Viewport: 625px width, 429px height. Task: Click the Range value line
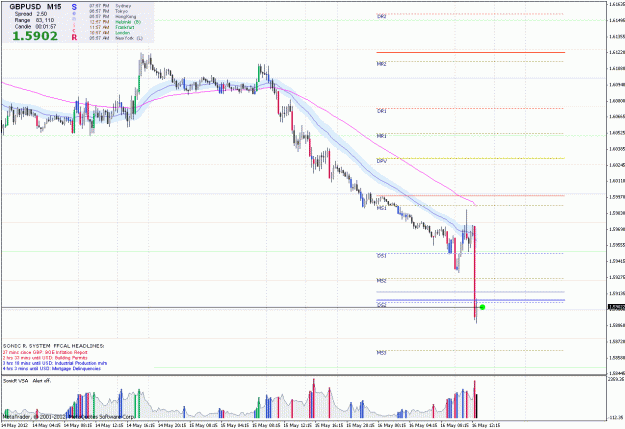coord(34,20)
